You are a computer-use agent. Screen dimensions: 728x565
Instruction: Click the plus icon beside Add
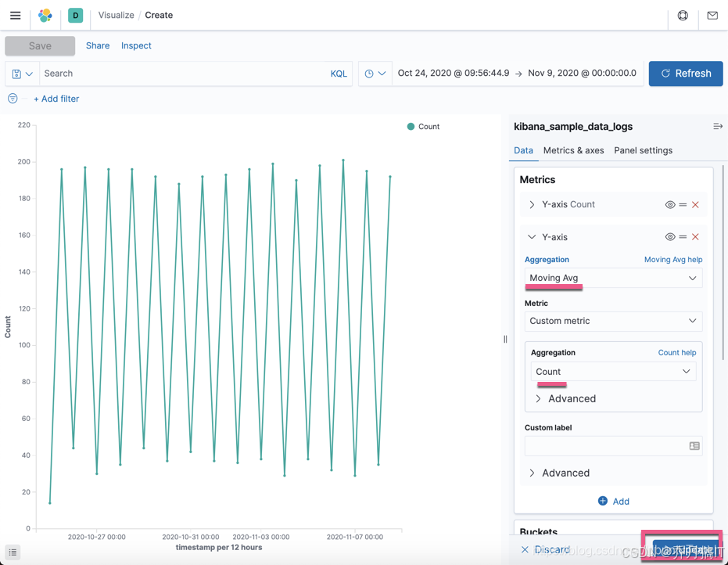[603, 501]
